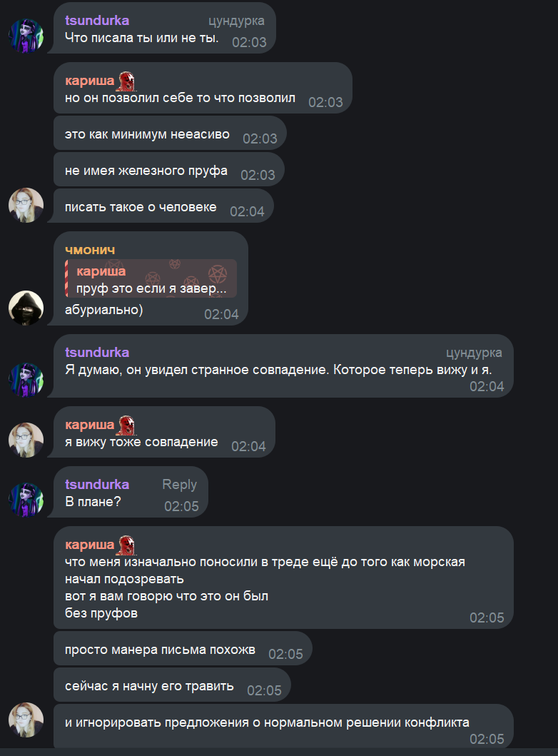
Task: Select message 'это как минимум нееасиво'
Action: click(x=170, y=133)
